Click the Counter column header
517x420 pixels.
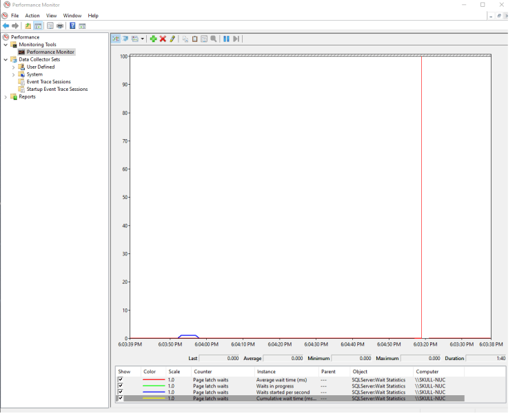(x=203, y=372)
